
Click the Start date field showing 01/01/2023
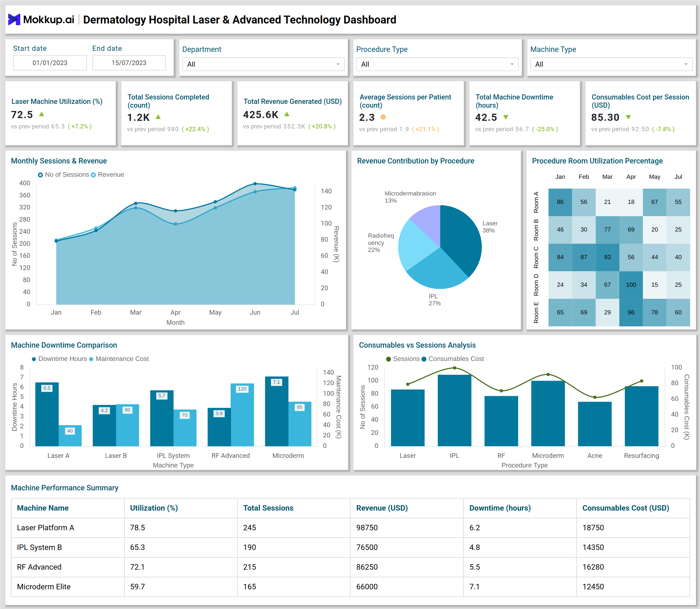pyautogui.click(x=50, y=63)
